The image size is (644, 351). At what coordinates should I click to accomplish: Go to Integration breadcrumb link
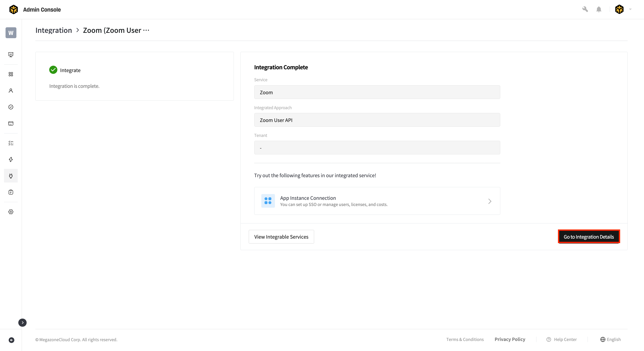click(x=54, y=30)
